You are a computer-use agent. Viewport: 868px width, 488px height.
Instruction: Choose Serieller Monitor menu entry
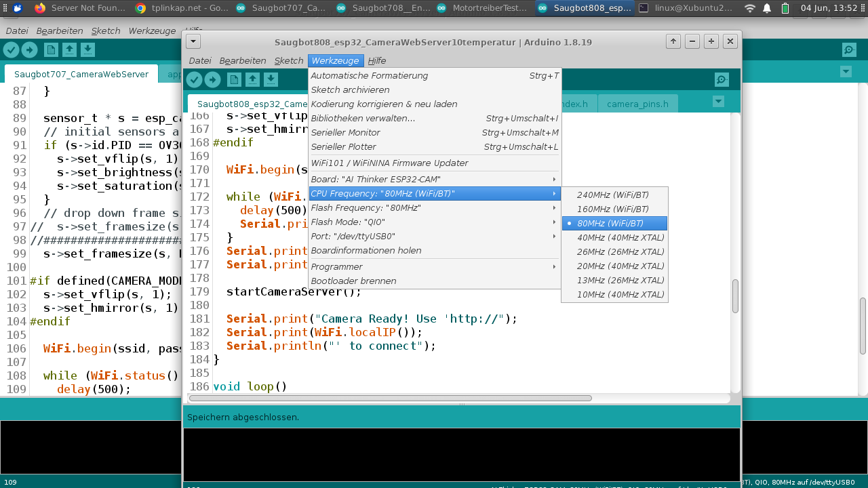click(435, 132)
